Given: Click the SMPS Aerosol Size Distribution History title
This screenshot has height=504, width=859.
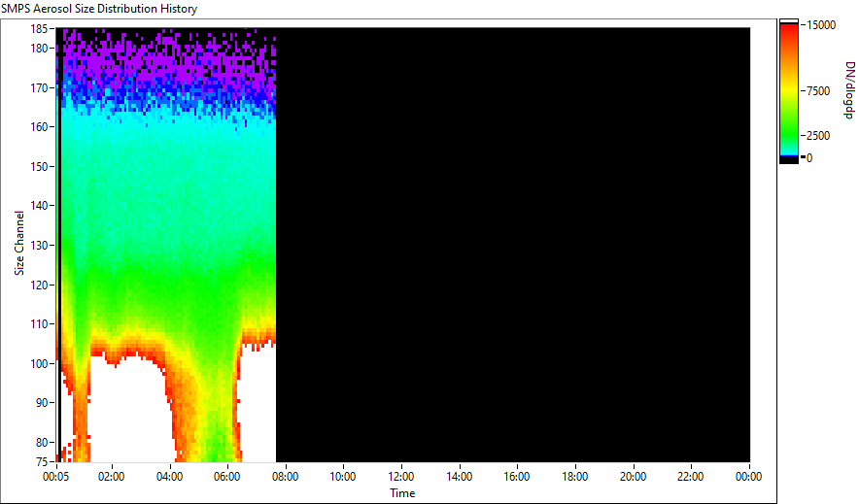Looking at the screenshot, I should [99, 9].
